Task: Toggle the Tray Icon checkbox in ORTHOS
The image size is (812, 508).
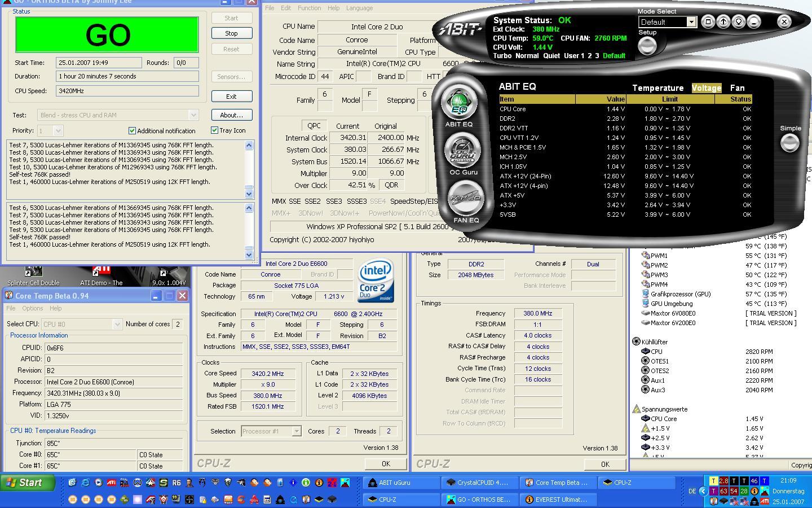Action: pos(214,130)
